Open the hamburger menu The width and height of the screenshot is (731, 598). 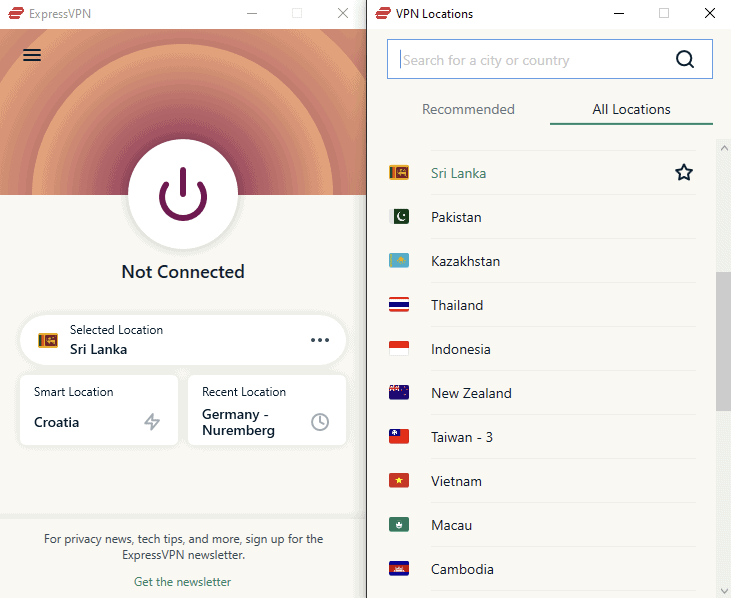pyautogui.click(x=32, y=55)
